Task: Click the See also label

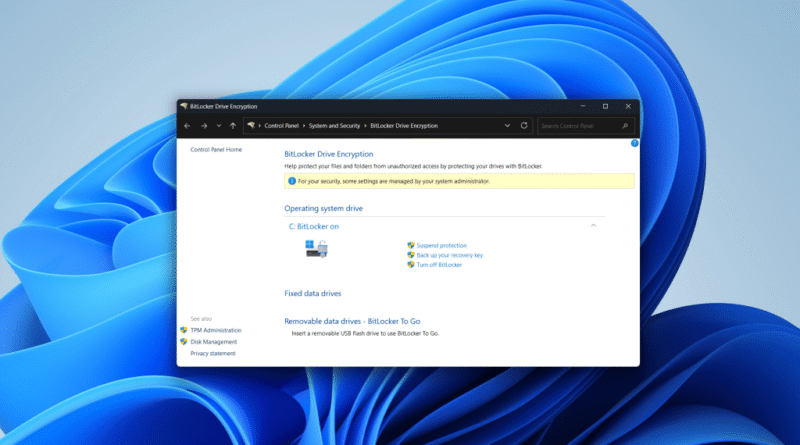Action: pyautogui.click(x=201, y=318)
